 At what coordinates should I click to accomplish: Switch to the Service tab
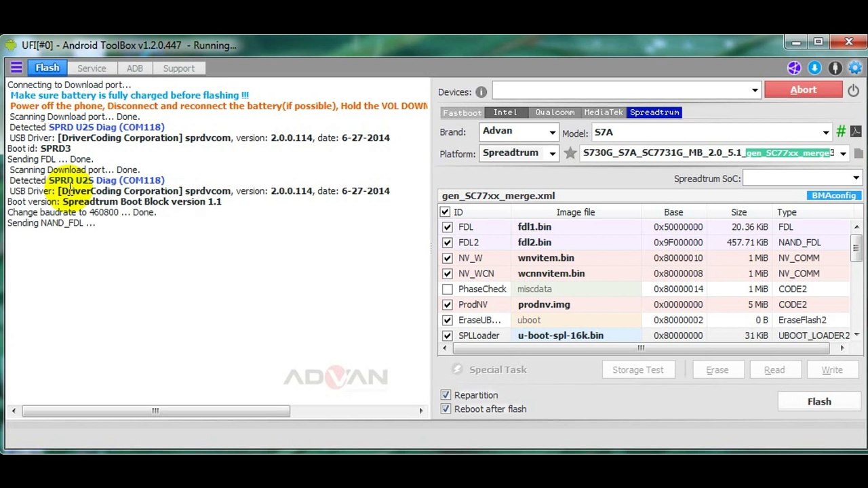[x=92, y=68]
